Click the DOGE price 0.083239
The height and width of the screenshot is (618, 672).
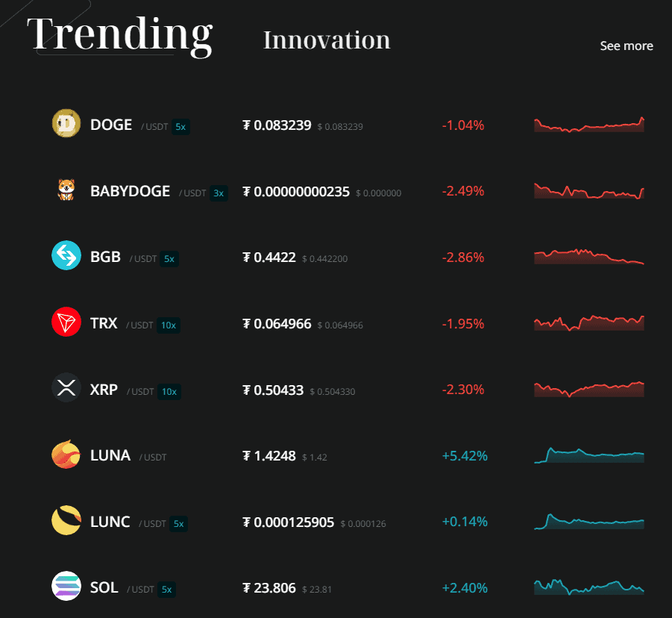pyautogui.click(x=277, y=125)
